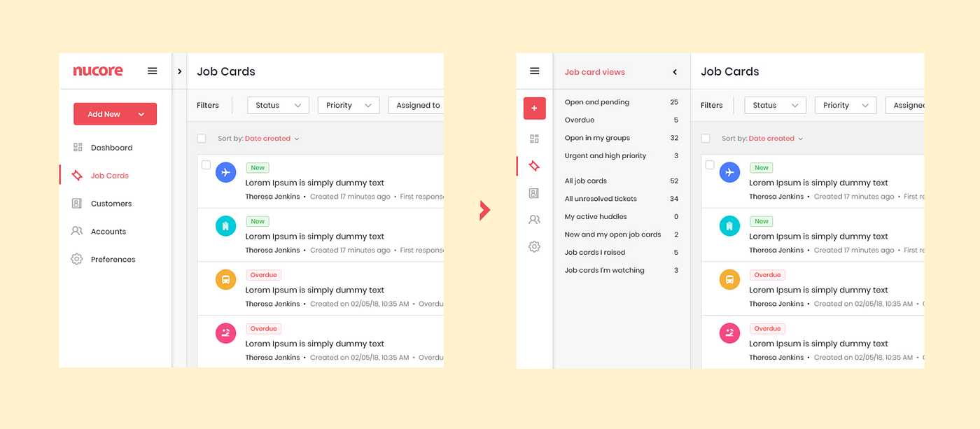Click the settings gear icon in the collapsed sidebar

(x=535, y=246)
